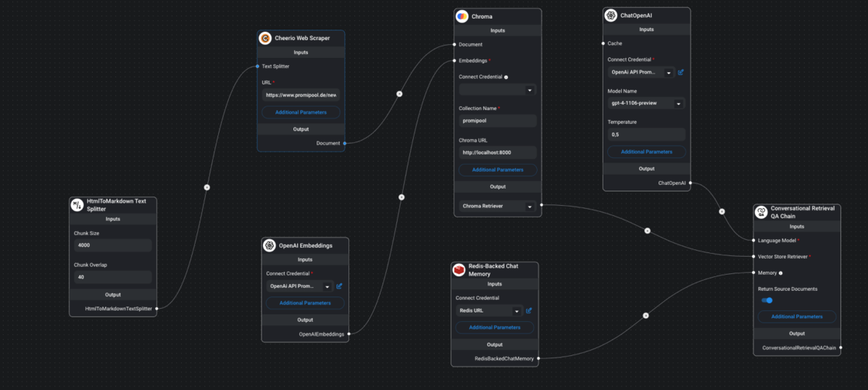This screenshot has width=868, height=390.
Task: Open Additional Parameters in Chroma node
Action: pos(498,170)
